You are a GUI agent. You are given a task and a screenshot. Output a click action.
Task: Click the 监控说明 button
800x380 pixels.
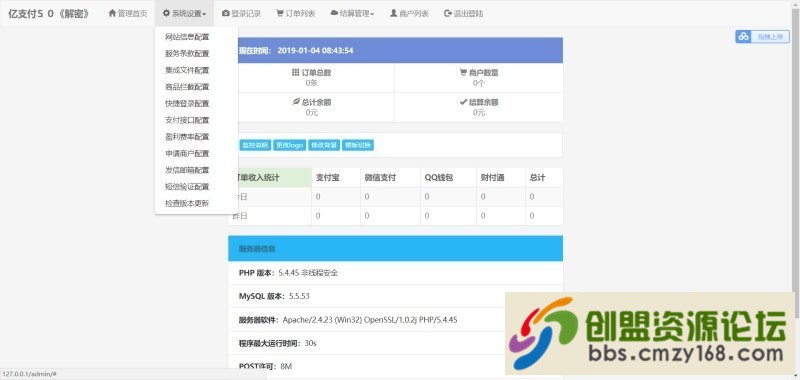(255, 145)
